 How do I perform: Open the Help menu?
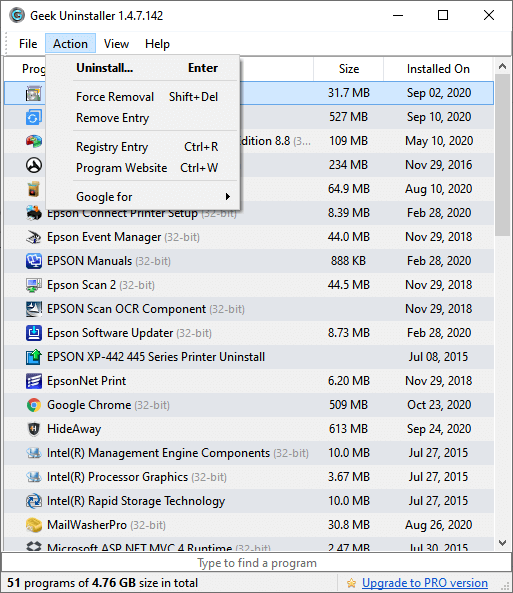click(157, 44)
